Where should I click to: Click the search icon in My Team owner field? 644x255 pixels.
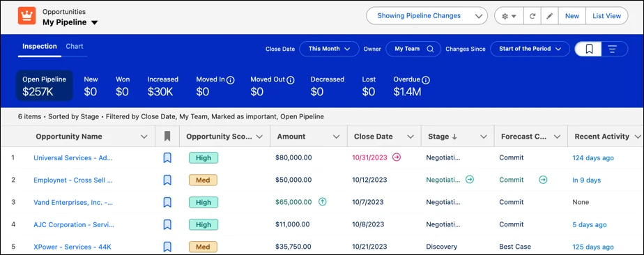tap(430, 49)
